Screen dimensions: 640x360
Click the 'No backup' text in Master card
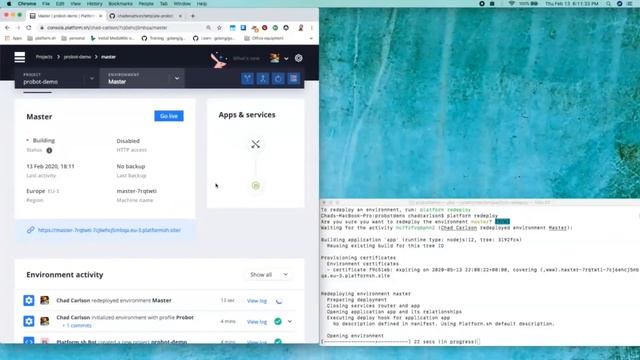(x=131, y=167)
